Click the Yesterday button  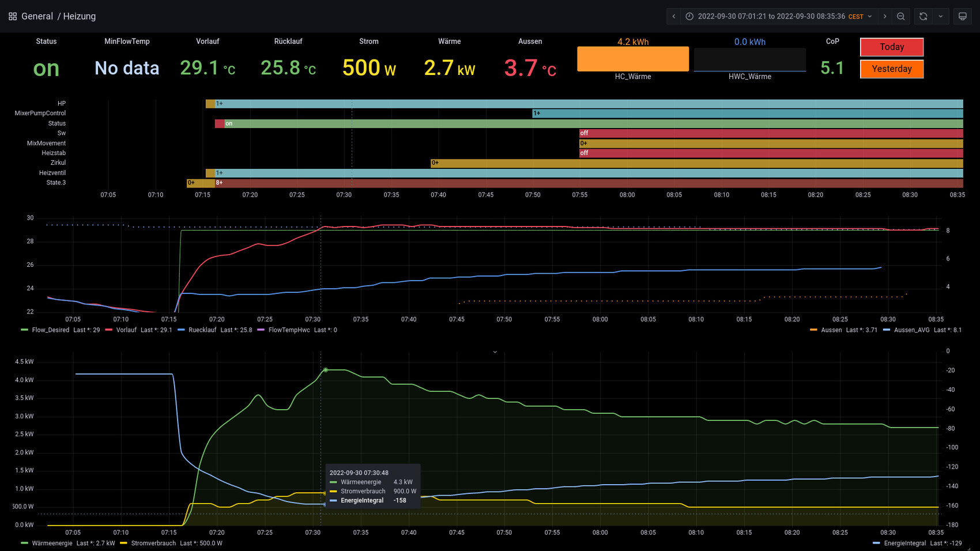(x=891, y=69)
